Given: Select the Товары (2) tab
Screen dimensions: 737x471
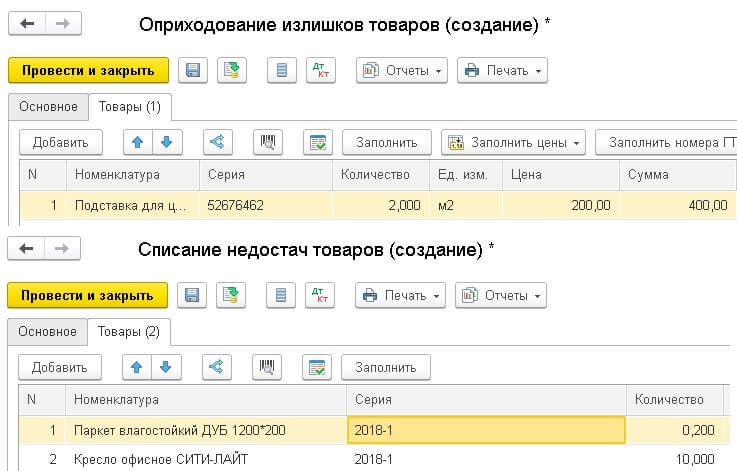Looking at the screenshot, I should coord(129,332).
